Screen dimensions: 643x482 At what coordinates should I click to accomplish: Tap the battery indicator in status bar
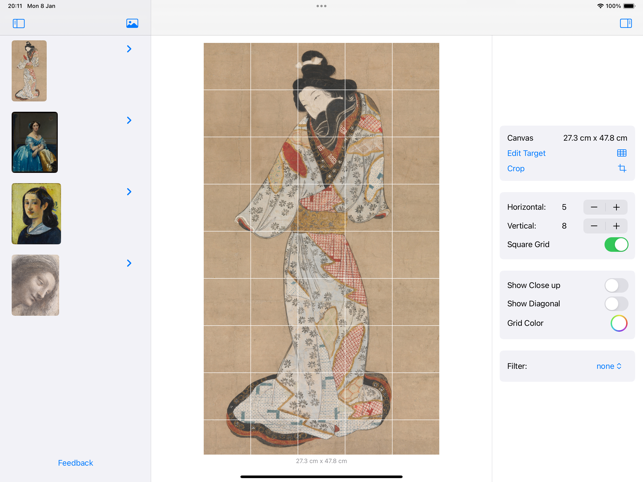(629, 6)
